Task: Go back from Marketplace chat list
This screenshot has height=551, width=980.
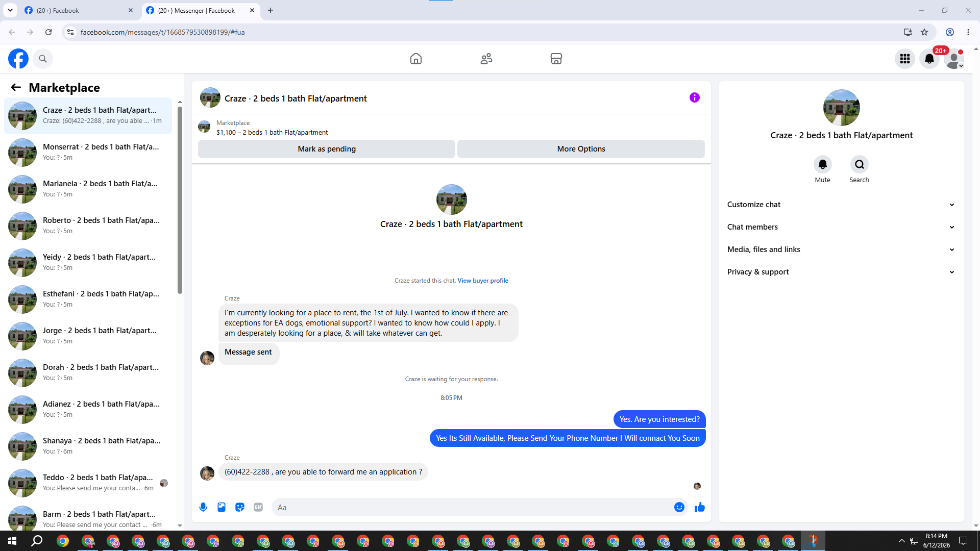Action: (x=16, y=87)
